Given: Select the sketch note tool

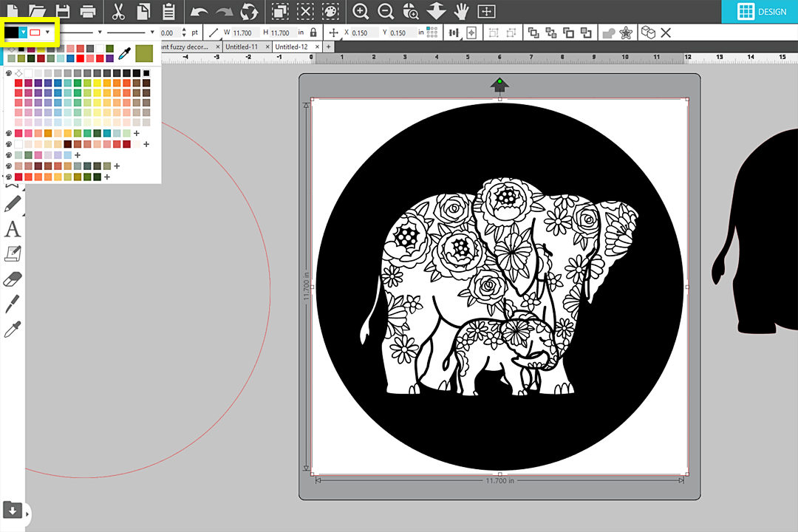Looking at the screenshot, I should 13,253.
